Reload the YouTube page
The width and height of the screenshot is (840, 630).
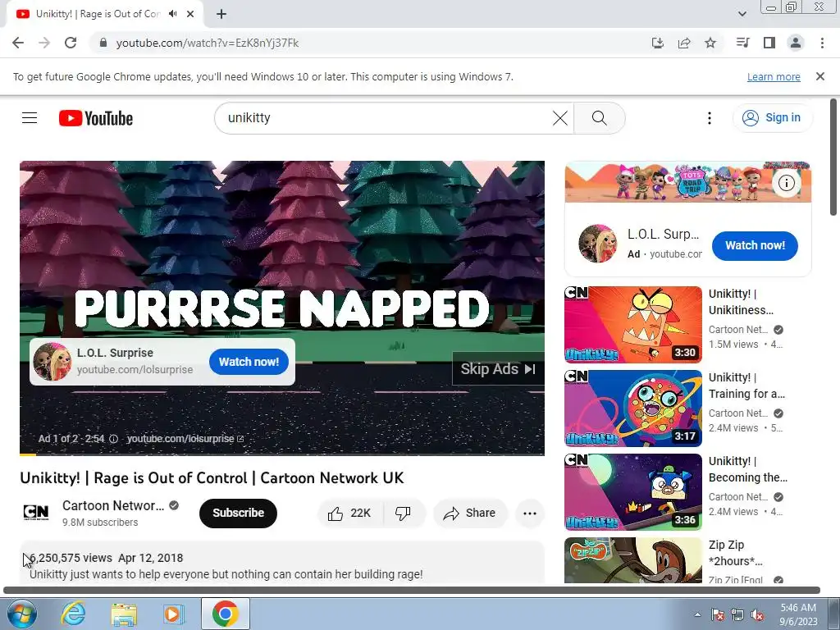pos(71,43)
